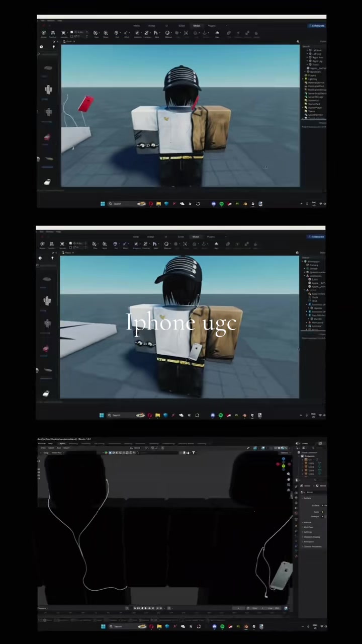Click the first Select tool icon in top Roblox toolbar

tap(44, 34)
